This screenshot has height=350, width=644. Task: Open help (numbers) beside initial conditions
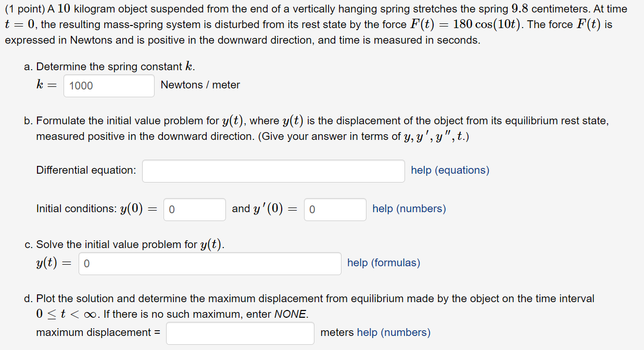(409, 209)
